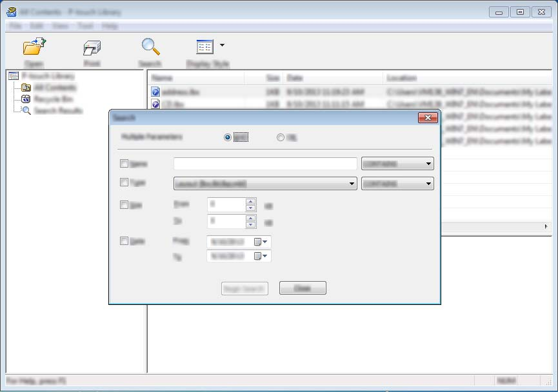Select the OR radio button
This screenshot has height=392, width=558.
coord(281,137)
